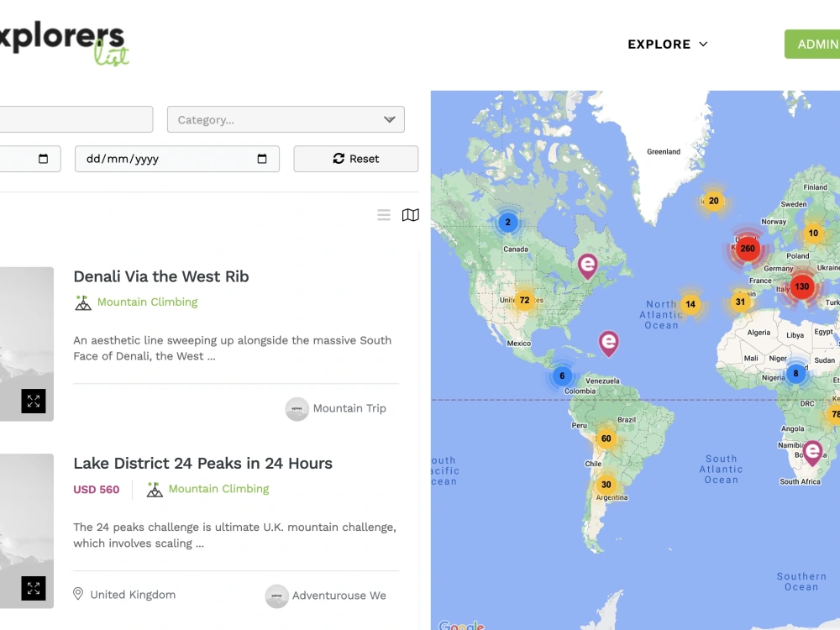The image size is (840, 630).
Task: Click the red cluster marker 130
Action: coord(802,286)
